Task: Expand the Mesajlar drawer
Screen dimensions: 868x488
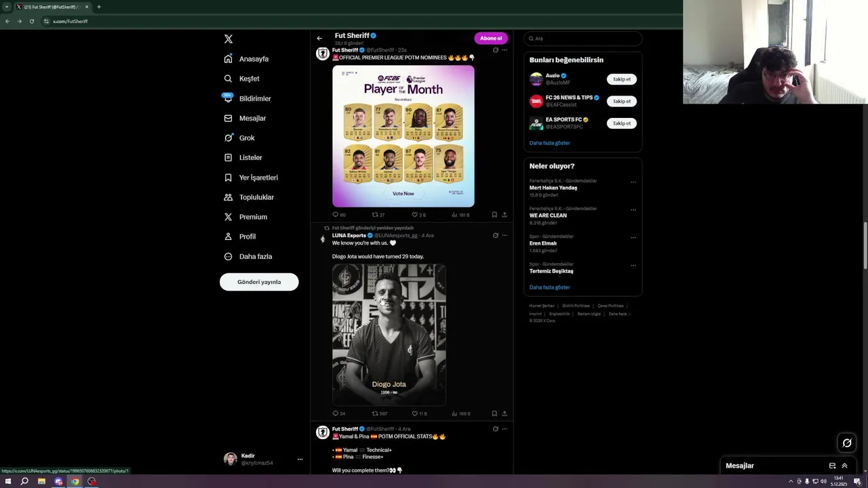Action: 844,466
